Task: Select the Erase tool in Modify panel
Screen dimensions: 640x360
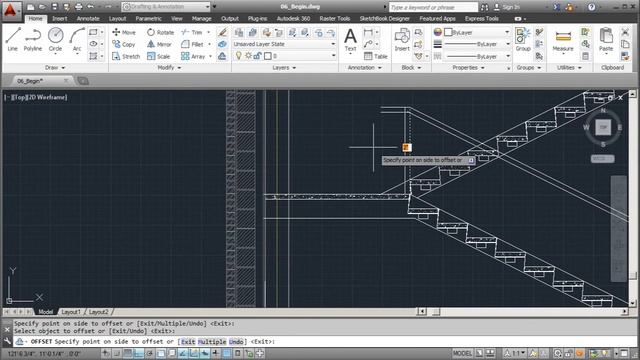Action: click(x=222, y=32)
